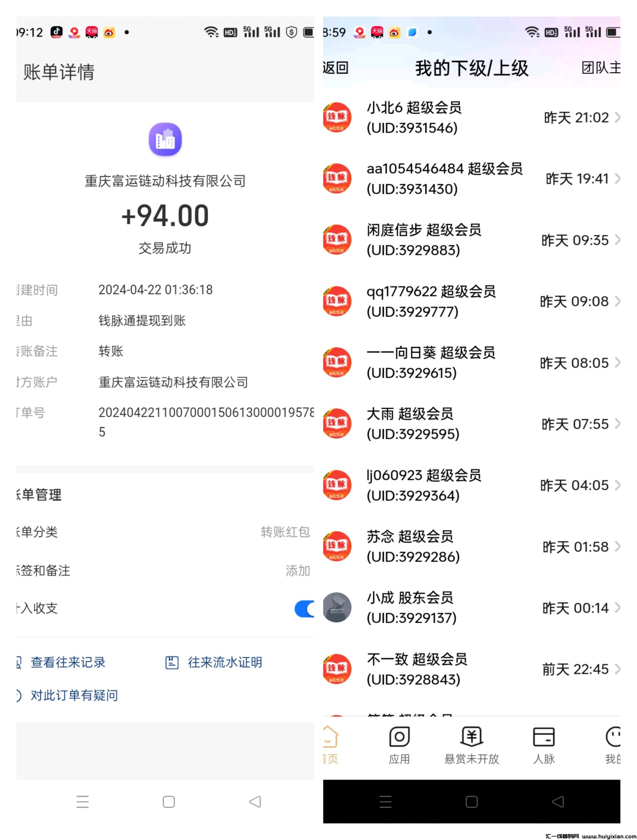Tap 对此订单有疑问 link

[x=74, y=695]
